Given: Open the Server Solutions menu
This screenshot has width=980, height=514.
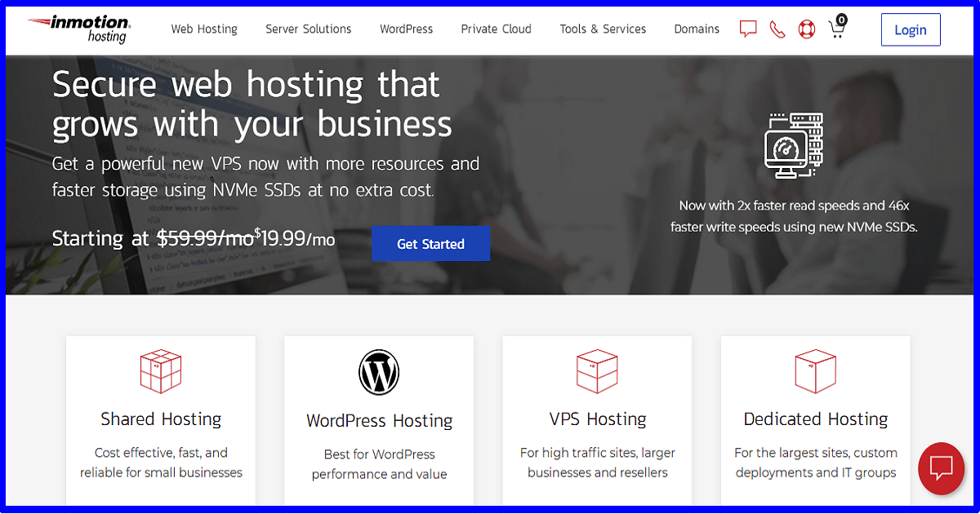Looking at the screenshot, I should (309, 29).
